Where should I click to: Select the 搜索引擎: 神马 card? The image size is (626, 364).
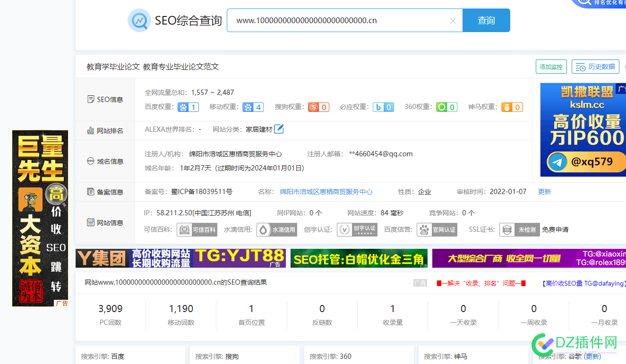[x=473, y=355]
